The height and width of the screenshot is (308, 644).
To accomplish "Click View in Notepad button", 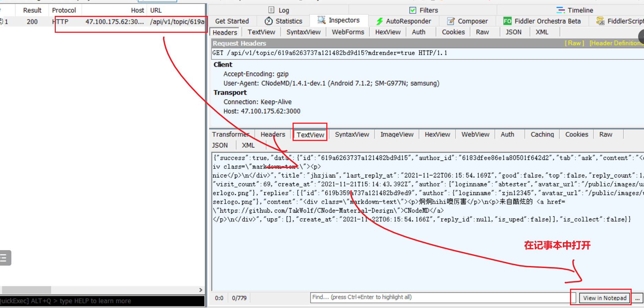I will (604, 298).
